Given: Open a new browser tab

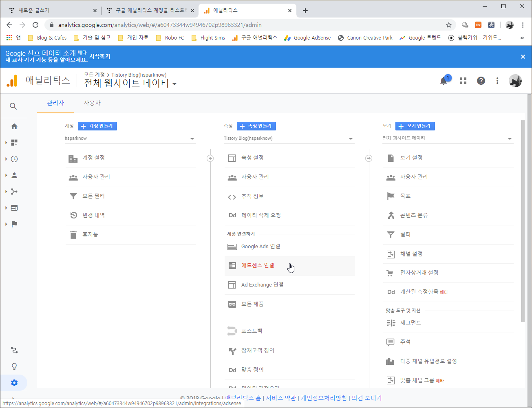Looking at the screenshot, I should (x=305, y=11).
